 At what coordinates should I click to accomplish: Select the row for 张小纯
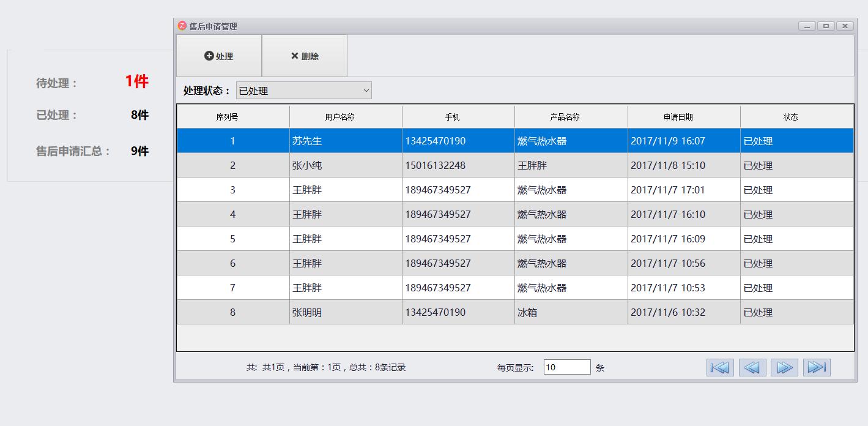click(515, 165)
